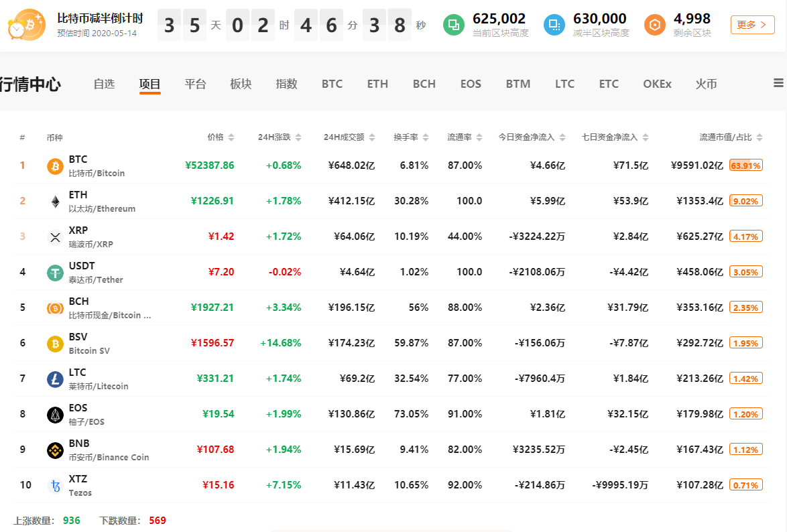Select the BTC market tab

pos(332,84)
